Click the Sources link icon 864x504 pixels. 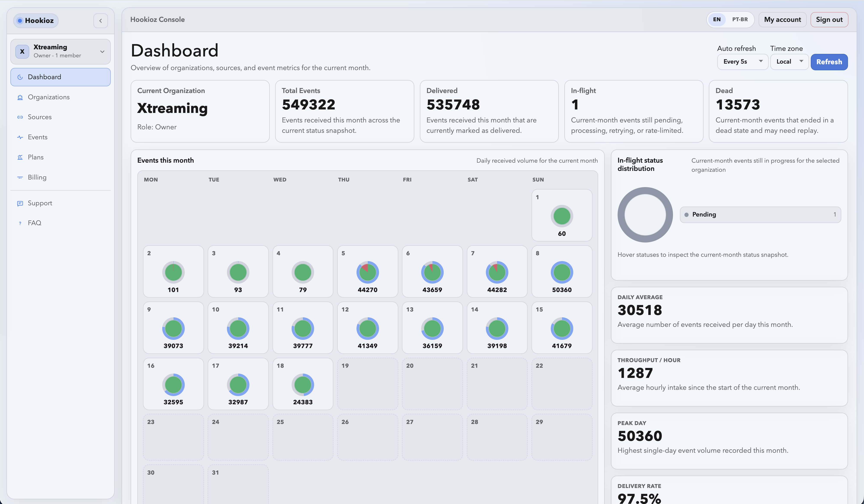coord(20,117)
